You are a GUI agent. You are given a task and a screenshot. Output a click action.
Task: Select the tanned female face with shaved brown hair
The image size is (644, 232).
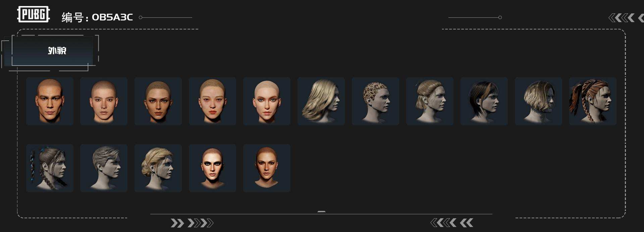(158, 101)
